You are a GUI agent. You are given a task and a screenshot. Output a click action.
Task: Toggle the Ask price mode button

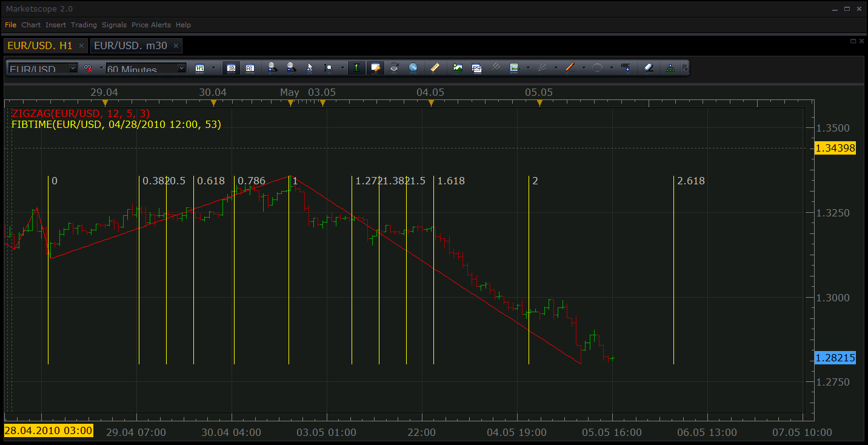pyautogui.click(x=250, y=68)
